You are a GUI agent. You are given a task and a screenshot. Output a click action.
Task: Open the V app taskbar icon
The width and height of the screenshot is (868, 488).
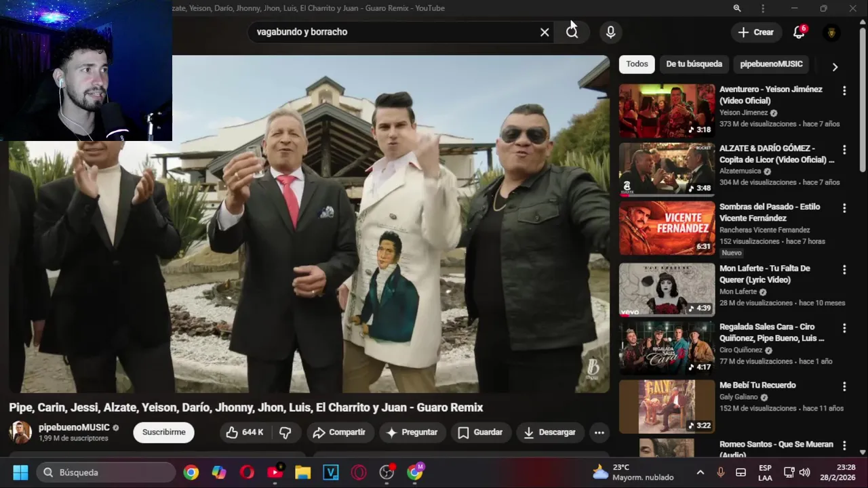[331, 472]
